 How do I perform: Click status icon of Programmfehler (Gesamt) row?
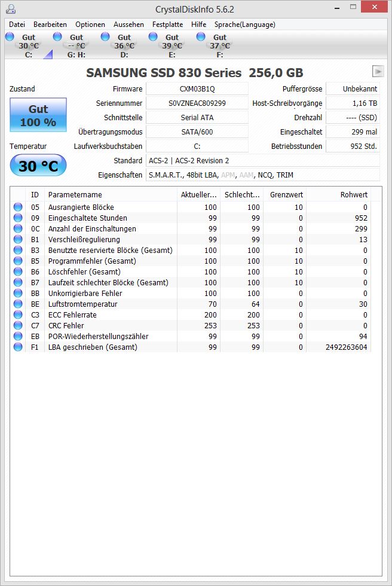[18, 261]
